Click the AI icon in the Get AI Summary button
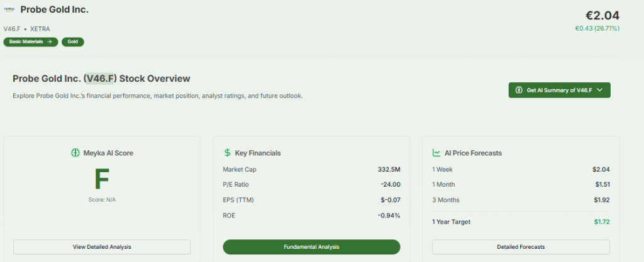 pos(519,90)
